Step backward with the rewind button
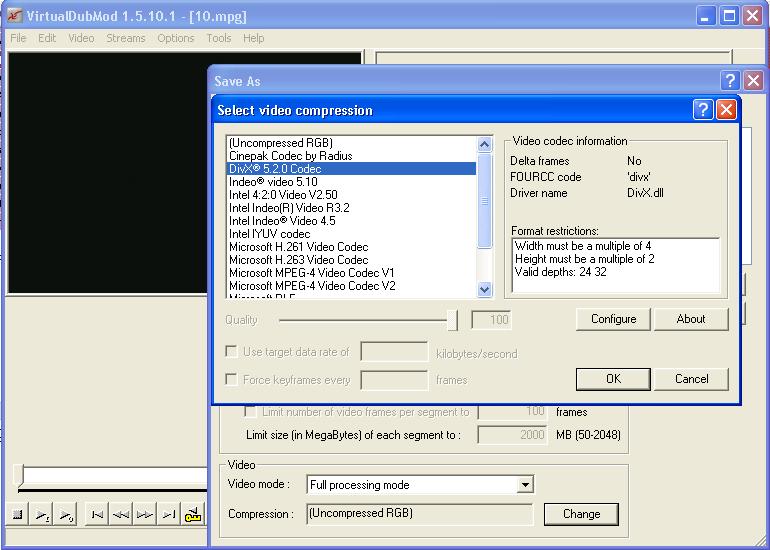770x550 pixels. 121,515
